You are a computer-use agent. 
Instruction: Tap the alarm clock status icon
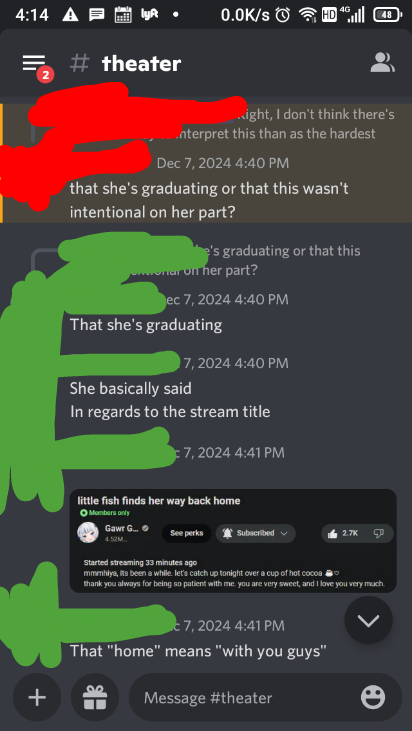[x=282, y=15]
